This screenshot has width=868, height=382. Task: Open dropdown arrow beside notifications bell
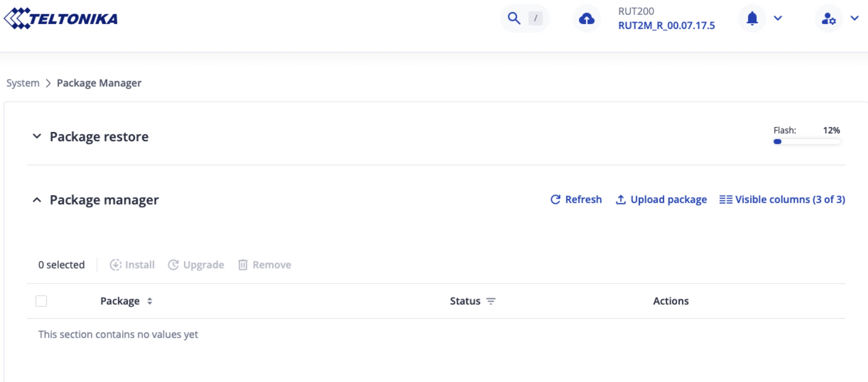coord(778,18)
